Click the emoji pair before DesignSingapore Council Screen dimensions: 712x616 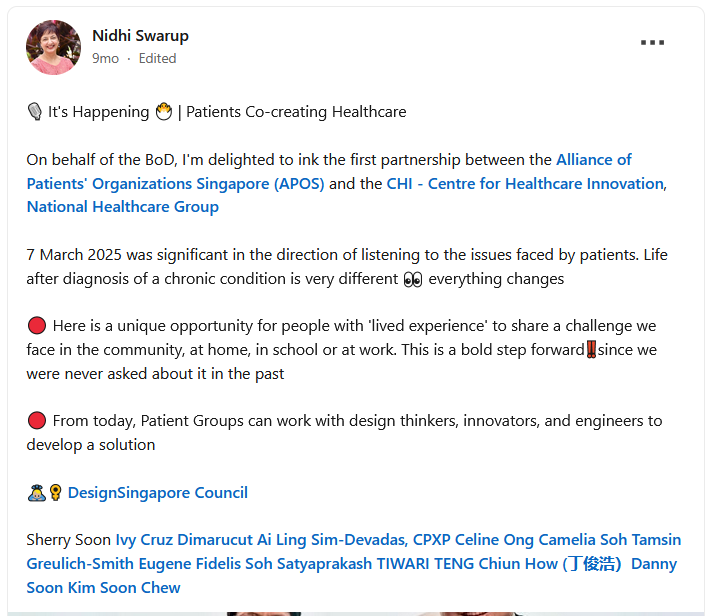(x=45, y=492)
